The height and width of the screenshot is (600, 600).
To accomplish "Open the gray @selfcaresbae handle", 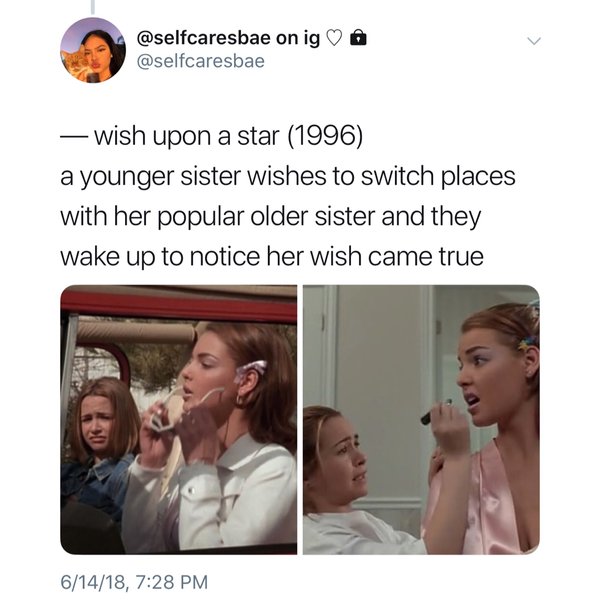I will (x=201, y=61).
